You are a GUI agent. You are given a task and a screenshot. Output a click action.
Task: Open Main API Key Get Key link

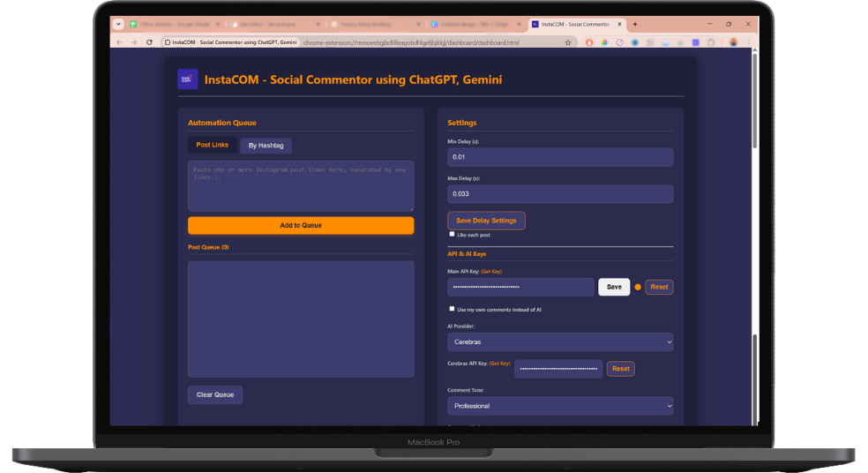coord(491,272)
